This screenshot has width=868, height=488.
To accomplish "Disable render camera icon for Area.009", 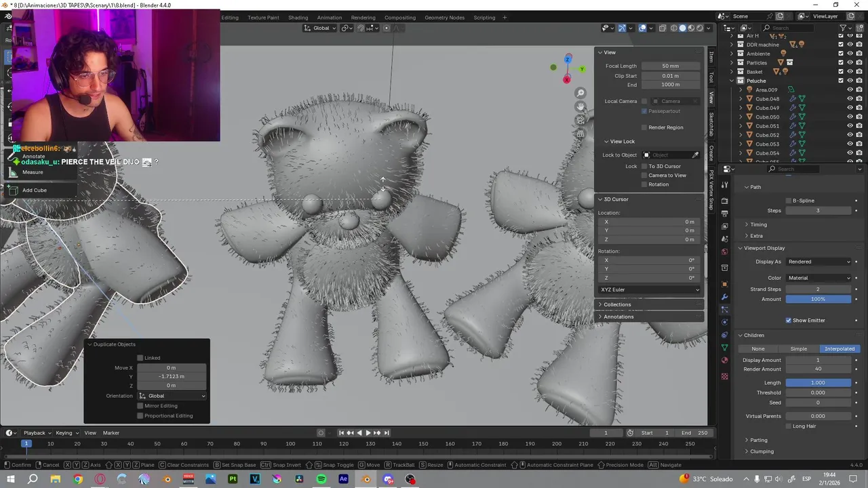I will point(859,89).
